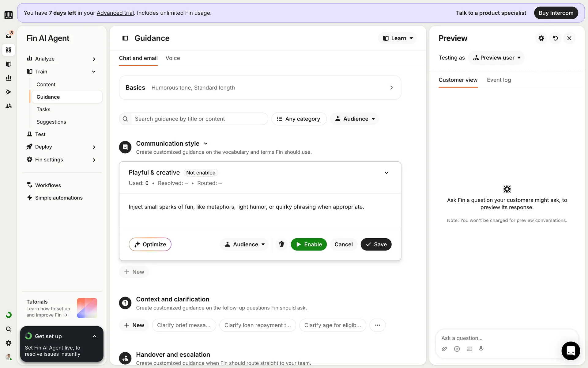Open the emoji picker icon

coord(457,349)
